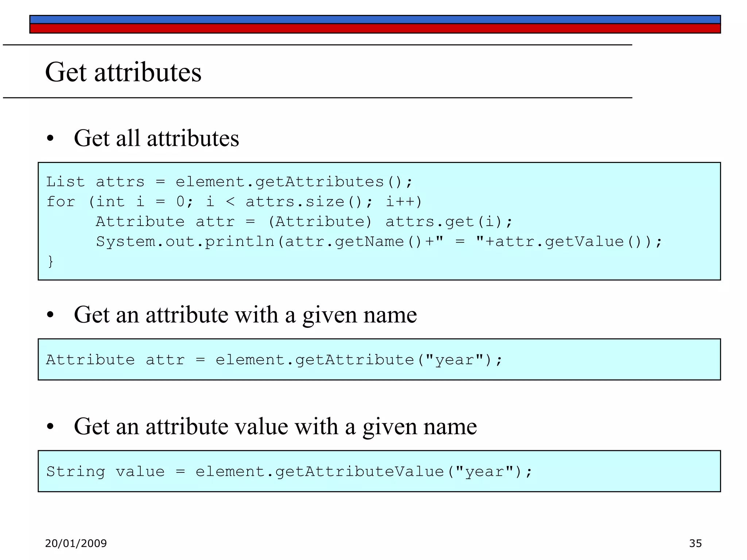The width and height of the screenshot is (747, 560).
Task: Click the closing brace in first code box
Action: click(x=51, y=262)
